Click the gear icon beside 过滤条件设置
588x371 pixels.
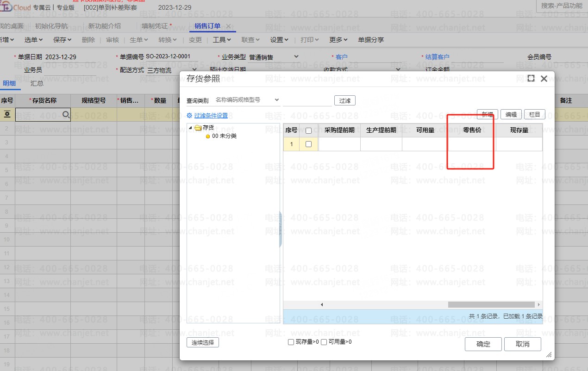pyautogui.click(x=189, y=116)
